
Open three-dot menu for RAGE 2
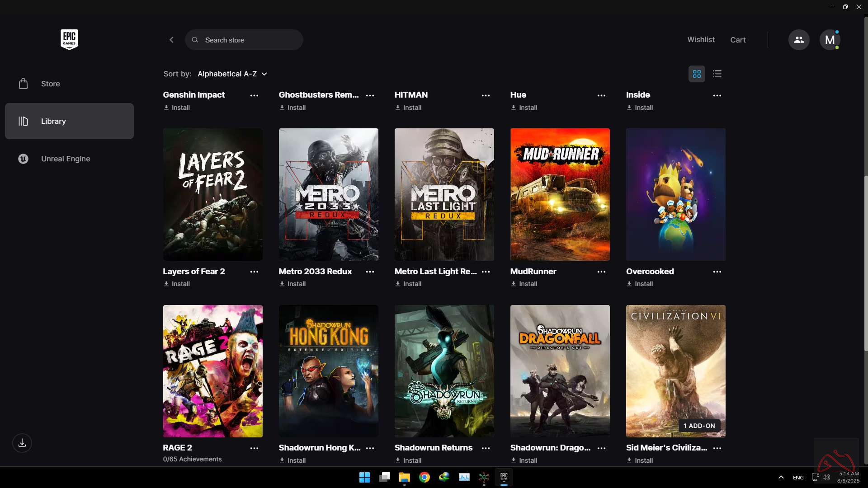coord(254,448)
